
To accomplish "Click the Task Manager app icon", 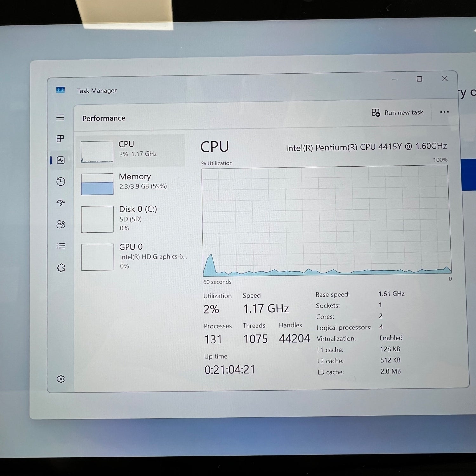I will tap(60, 90).
